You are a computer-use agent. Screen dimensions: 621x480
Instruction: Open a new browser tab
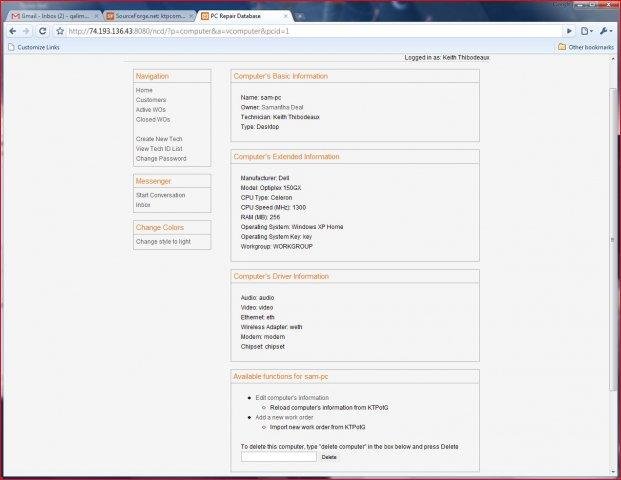pyautogui.click(x=300, y=16)
